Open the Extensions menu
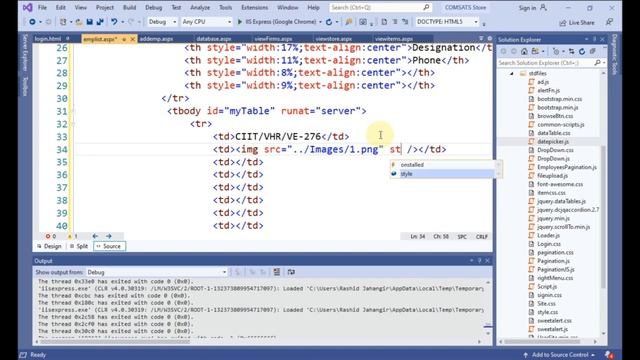This screenshot has width=640, height=360. [x=254, y=8]
